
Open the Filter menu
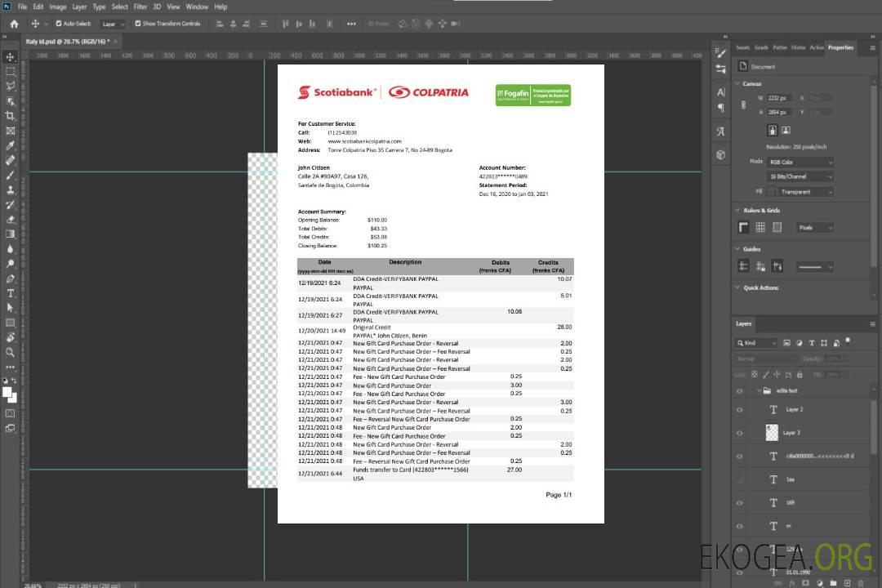click(x=140, y=7)
